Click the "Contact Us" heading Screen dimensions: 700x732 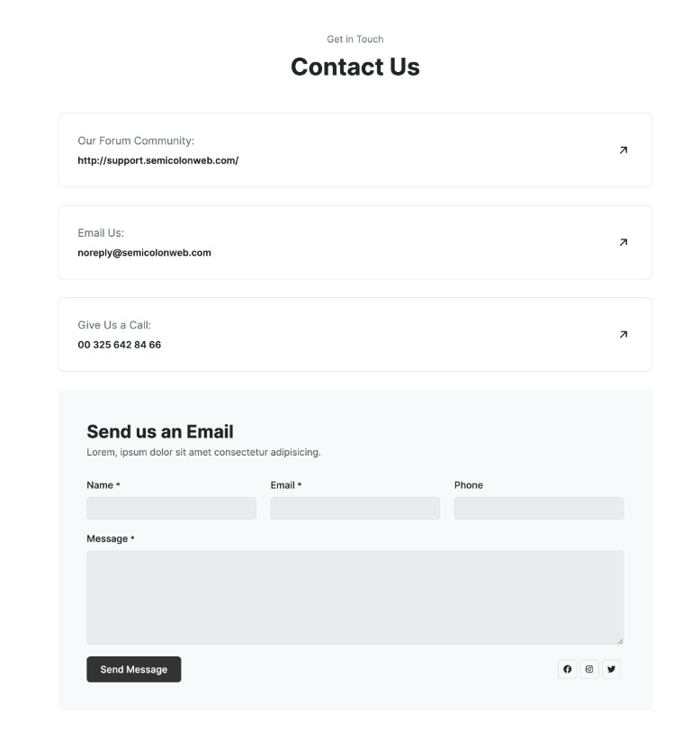[x=354, y=68]
